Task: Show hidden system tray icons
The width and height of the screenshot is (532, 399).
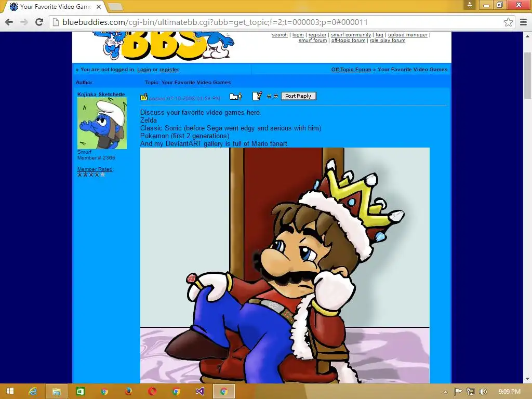Action: click(x=445, y=392)
